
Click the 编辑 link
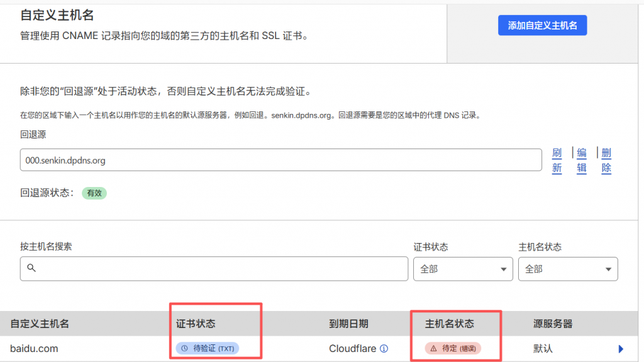[582, 161]
